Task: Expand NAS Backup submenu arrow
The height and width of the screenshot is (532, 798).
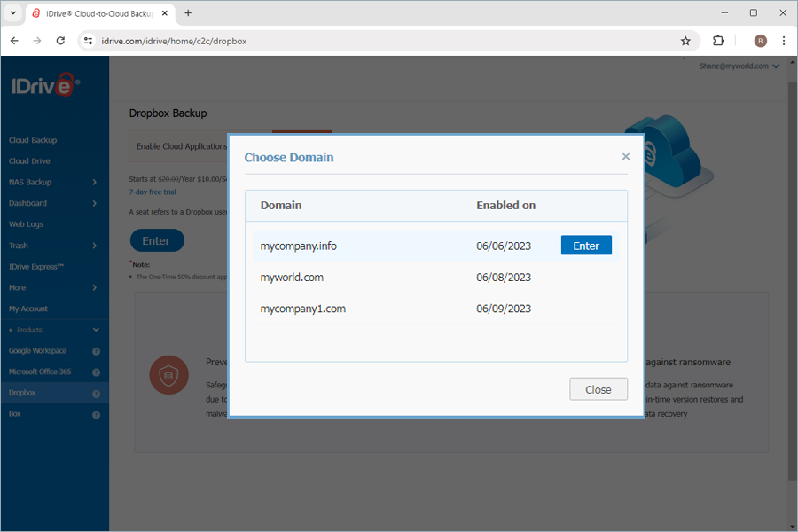Action: point(95,183)
